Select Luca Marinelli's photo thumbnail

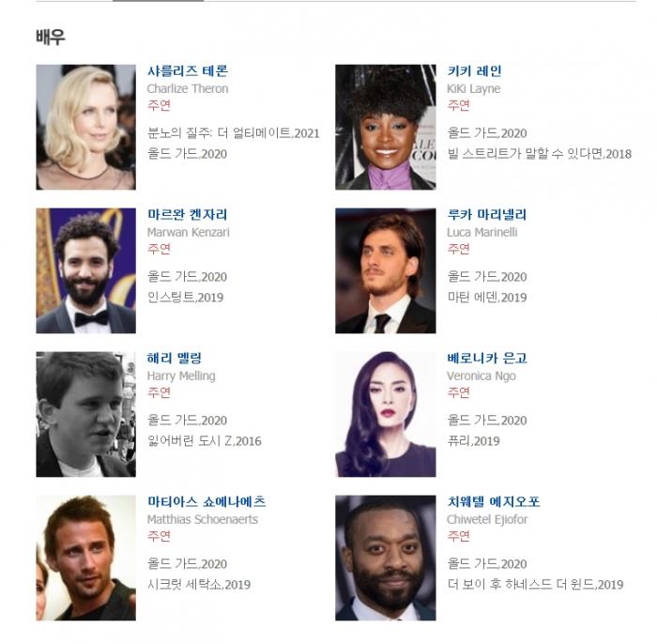tap(386, 270)
